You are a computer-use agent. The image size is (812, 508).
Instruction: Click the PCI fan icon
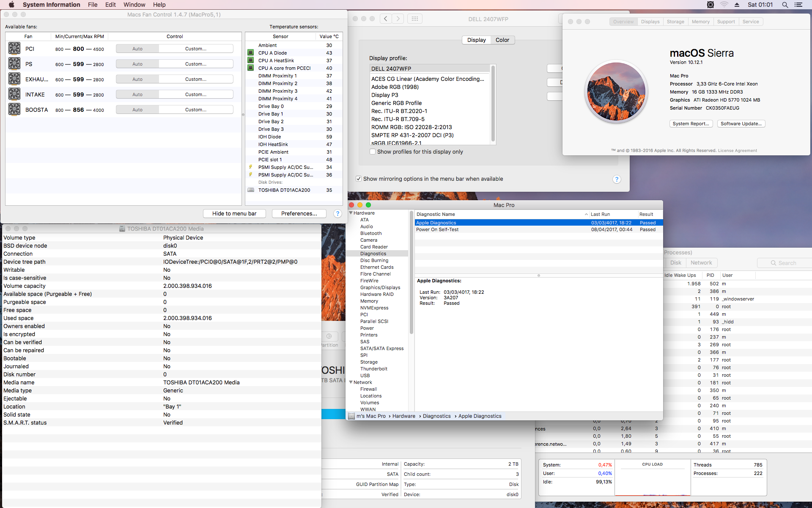pyautogui.click(x=14, y=48)
